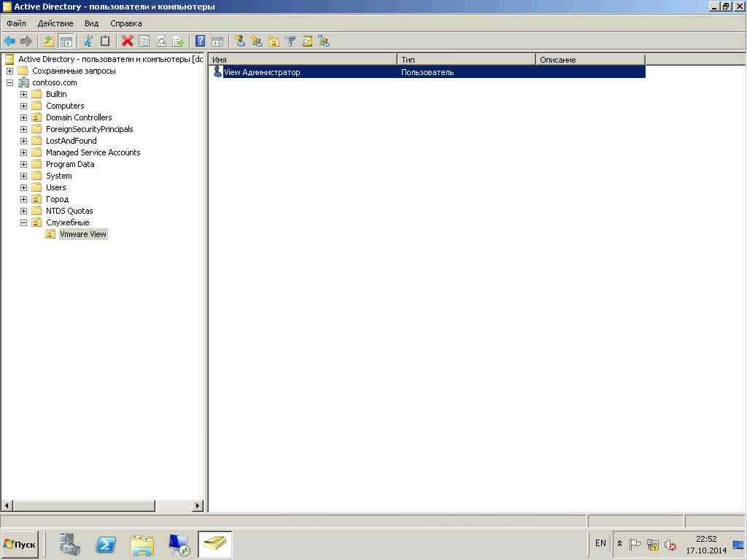Select the Computers tree item

coord(65,106)
